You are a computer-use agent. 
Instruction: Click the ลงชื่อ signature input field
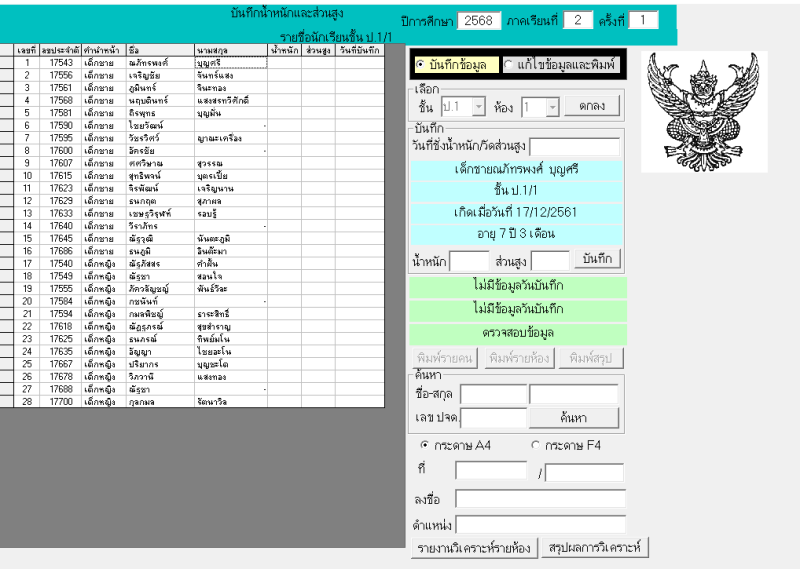tap(539, 498)
